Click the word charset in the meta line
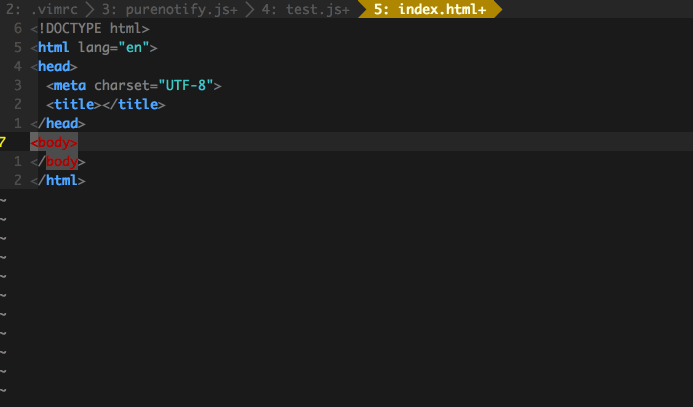Screen dimensions: 693x407 tap(122, 85)
